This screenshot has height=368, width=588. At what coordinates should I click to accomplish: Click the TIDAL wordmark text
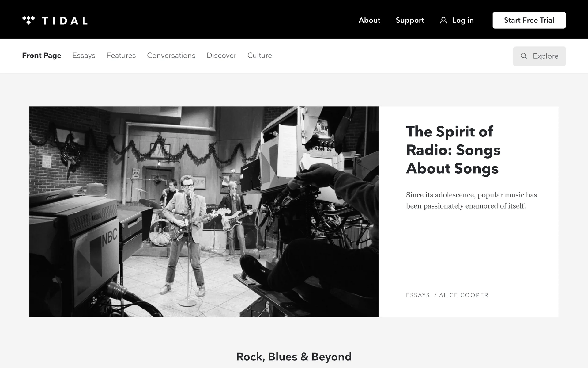click(65, 21)
